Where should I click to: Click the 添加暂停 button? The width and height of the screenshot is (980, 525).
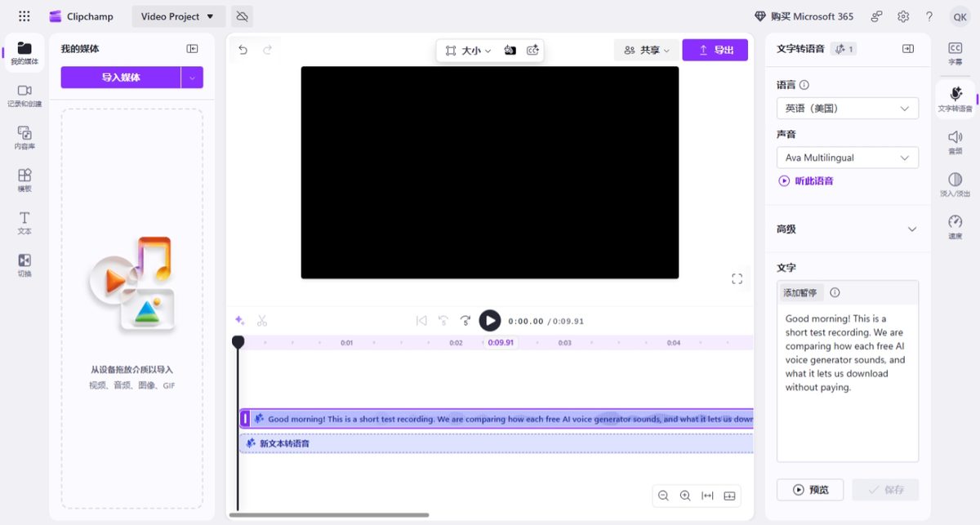(800, 292)
